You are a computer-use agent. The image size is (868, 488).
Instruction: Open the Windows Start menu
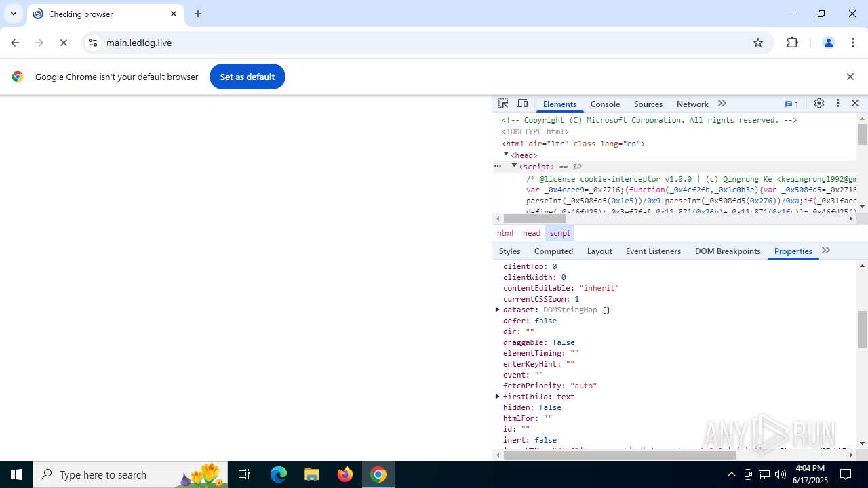pyautogui.click(x=16, y=474)
